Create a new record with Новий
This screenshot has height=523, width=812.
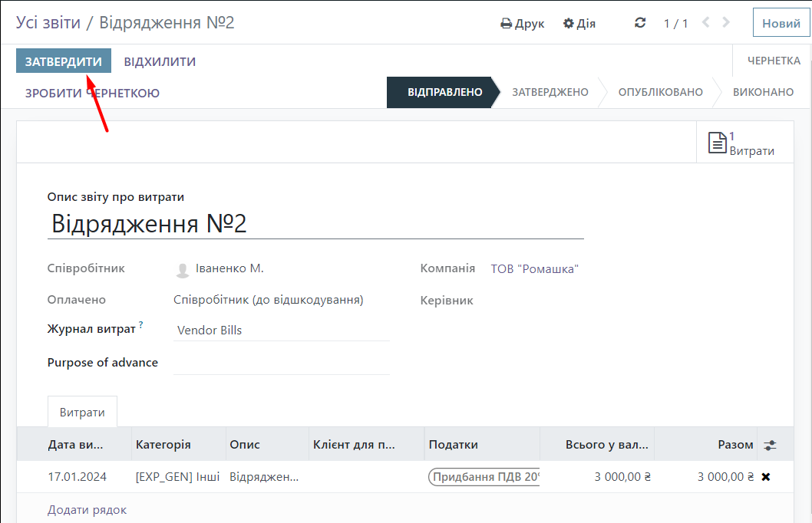click(781, 23)
